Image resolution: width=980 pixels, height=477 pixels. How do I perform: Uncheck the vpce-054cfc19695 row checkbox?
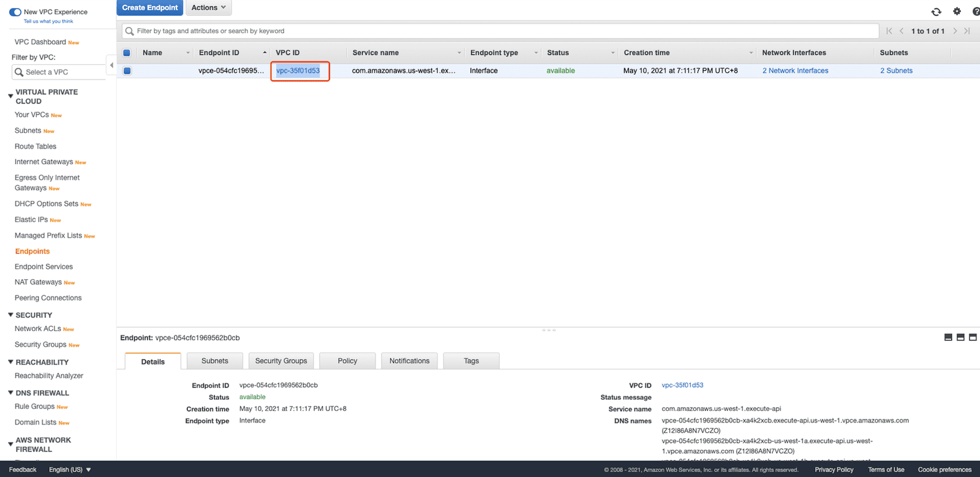click(x=127, y=70)
